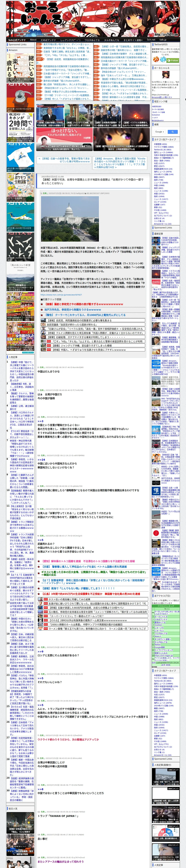Click the Google search input field
Image resolution: width=186 pixels, height=868 pixels.
point(159,132)
